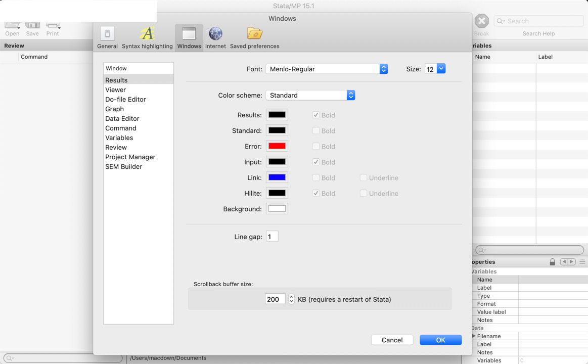Image resolution: width=588 pixels, height=364 pixels.
Task: Click Name column header in Variables panel
Action: [504, 57]
